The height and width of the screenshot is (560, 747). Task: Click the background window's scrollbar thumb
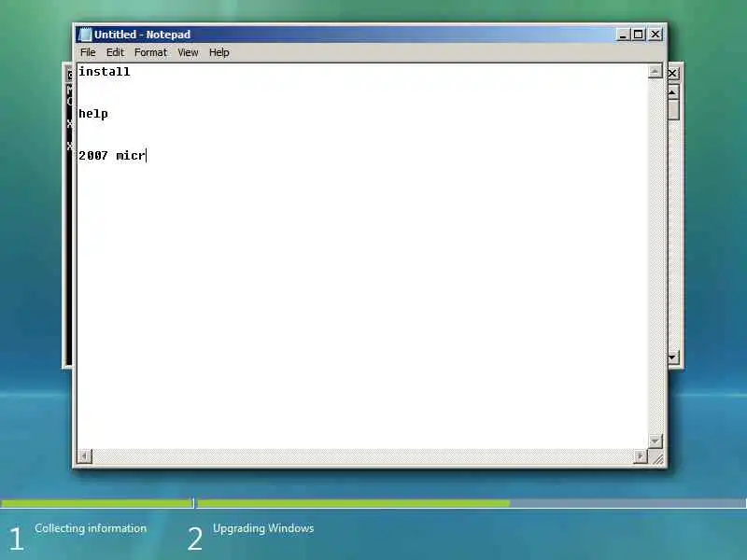point(672,109)
